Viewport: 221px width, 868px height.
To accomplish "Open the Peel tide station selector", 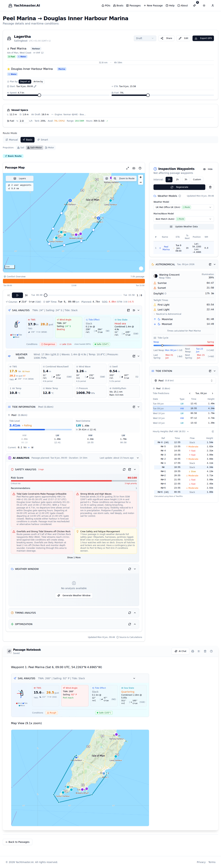I will click(184, 380).
